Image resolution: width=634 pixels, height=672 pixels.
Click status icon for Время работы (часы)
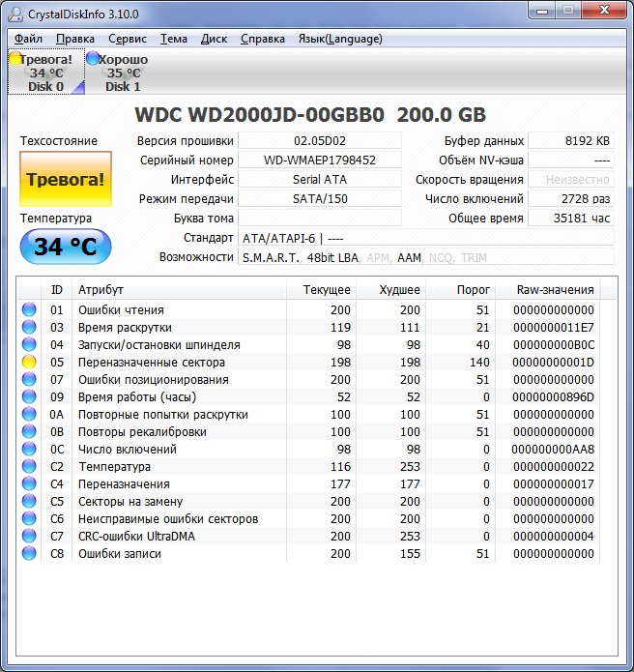(29, 396)
